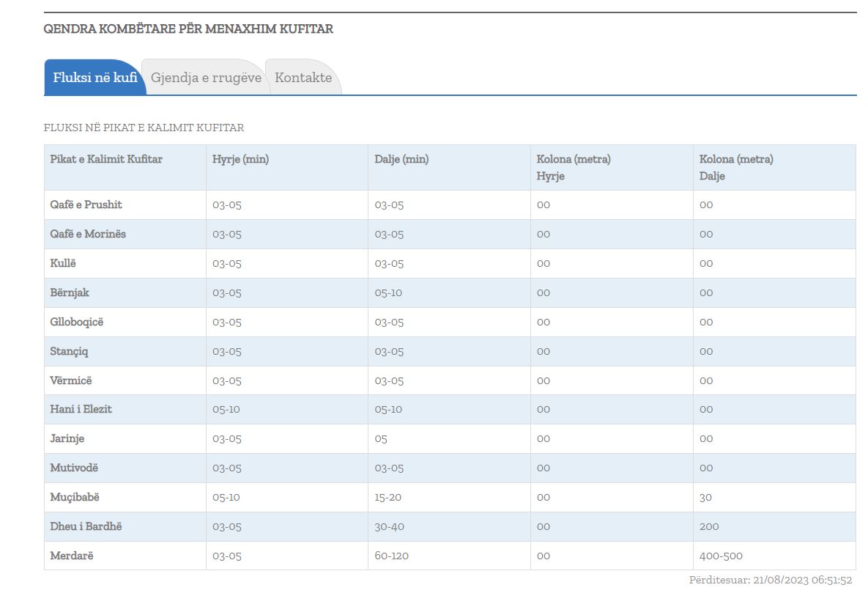Select the Qafë e Morinës row name
868x615 pixels.
click(88, 234)
